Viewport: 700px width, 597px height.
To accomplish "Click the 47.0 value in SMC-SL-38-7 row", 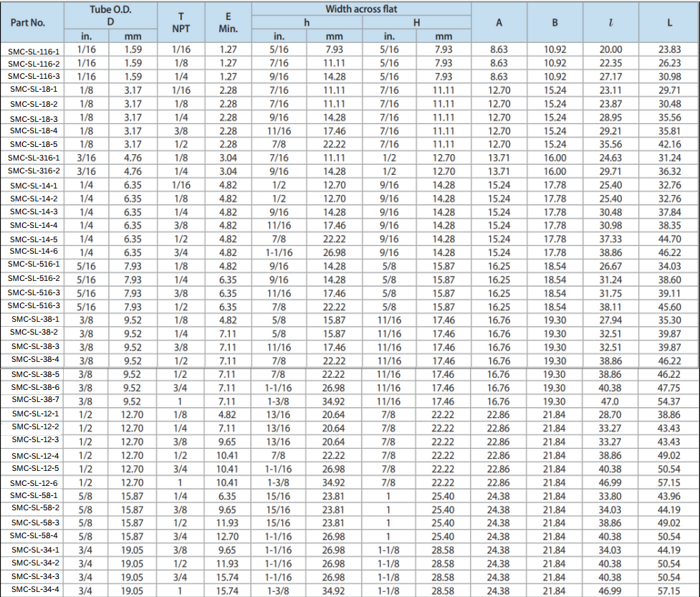I will [610, 401].
